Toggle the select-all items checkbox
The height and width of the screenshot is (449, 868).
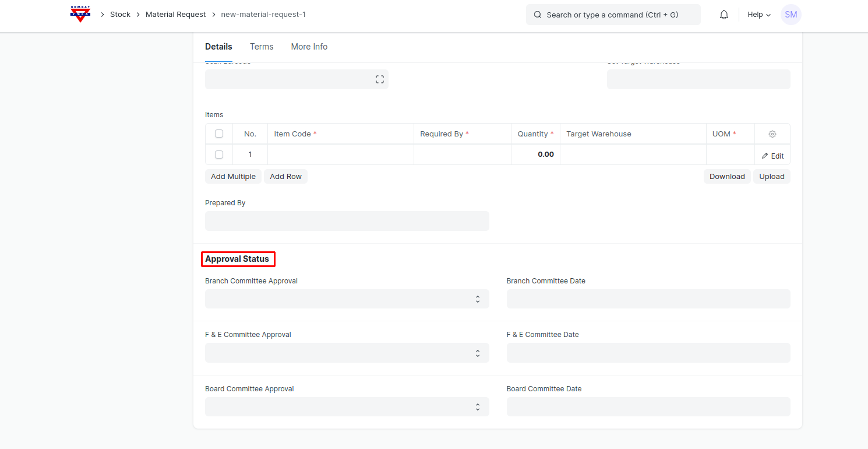pos(219,134)
